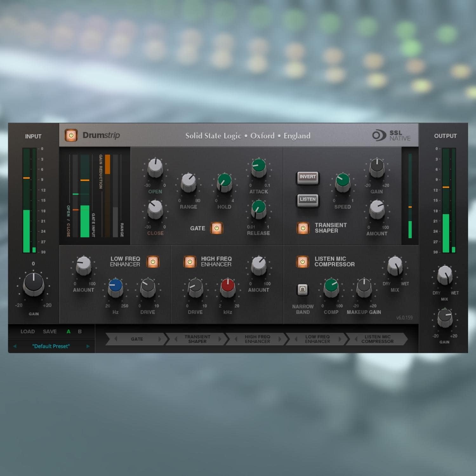Click the red kHz frequency knob

(x=228, y=288)
